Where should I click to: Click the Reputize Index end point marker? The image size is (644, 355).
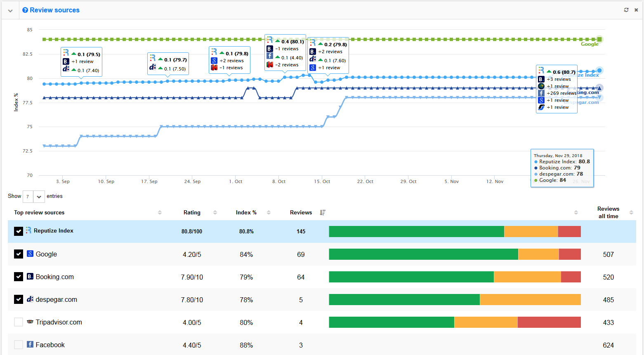tap(599, 71)
